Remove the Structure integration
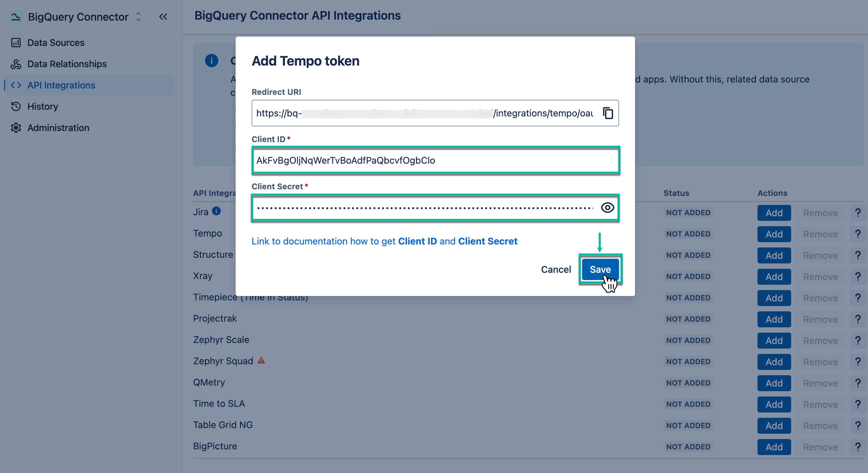Image resolution: width=868 pixels, height=473 pixels. [x=820, y=255]
